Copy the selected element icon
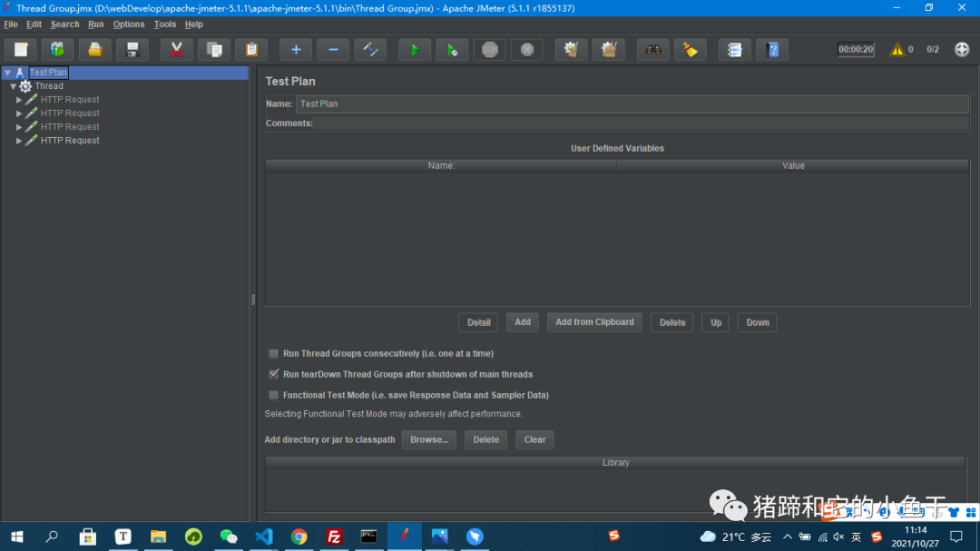 (x=214, y=49)
